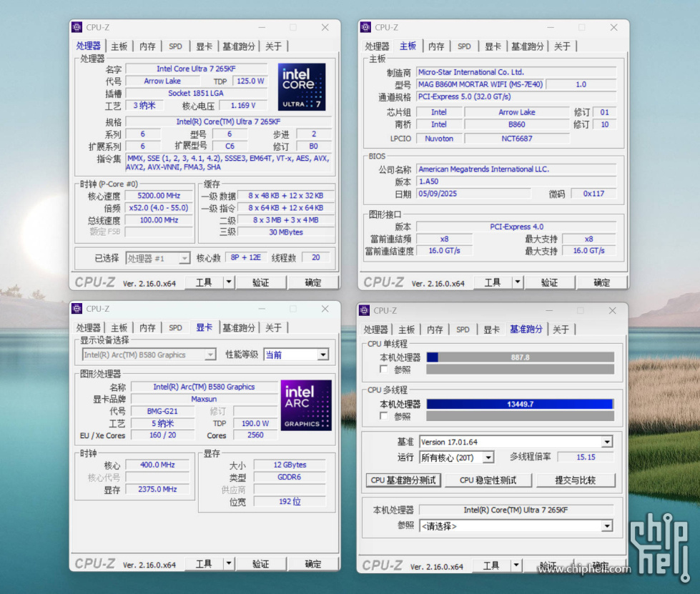
Task: Open 工具 dropdown arrow in benchmark window
Action: pyautogui.click(x=516, y=565)
